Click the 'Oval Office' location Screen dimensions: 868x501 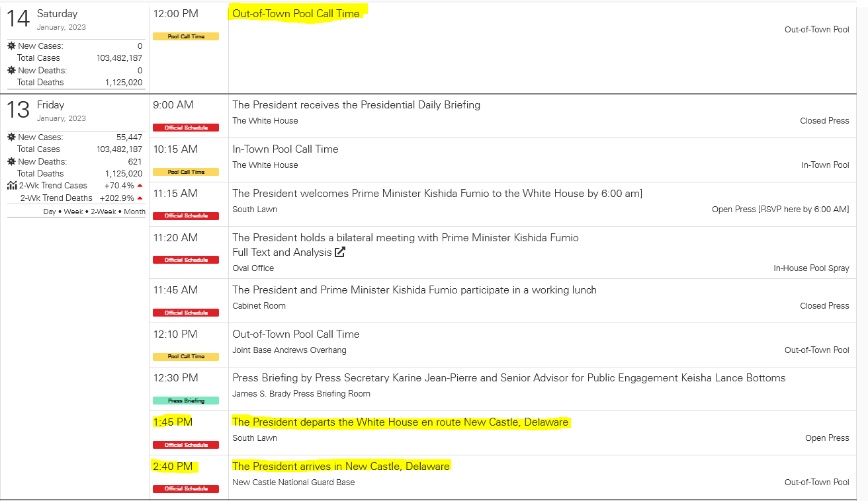point(253,268)
